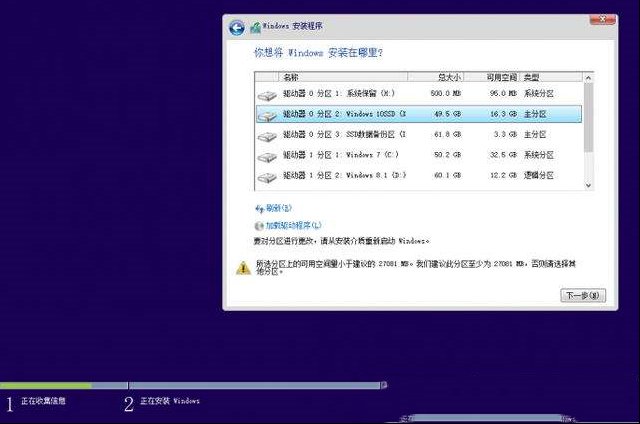The width and height of the screenshot is (640, 424).
Task: Click the 逻辑分区 type cell
Action: 539,175
